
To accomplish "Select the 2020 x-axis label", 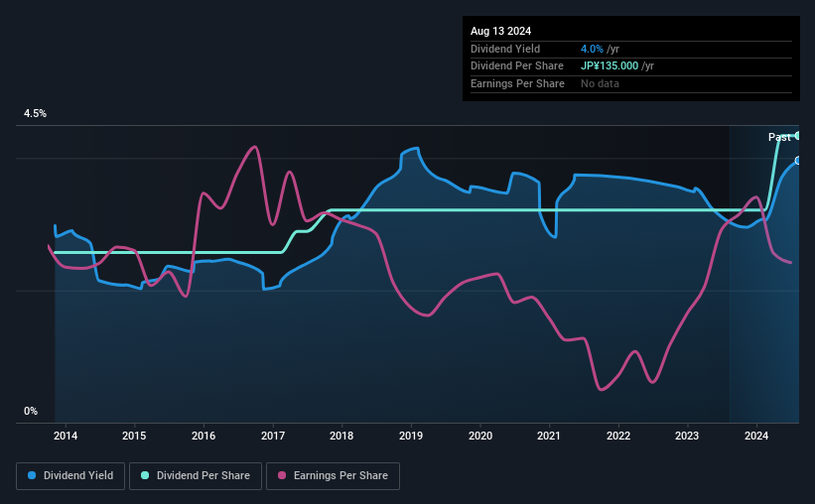I will 480,436.
